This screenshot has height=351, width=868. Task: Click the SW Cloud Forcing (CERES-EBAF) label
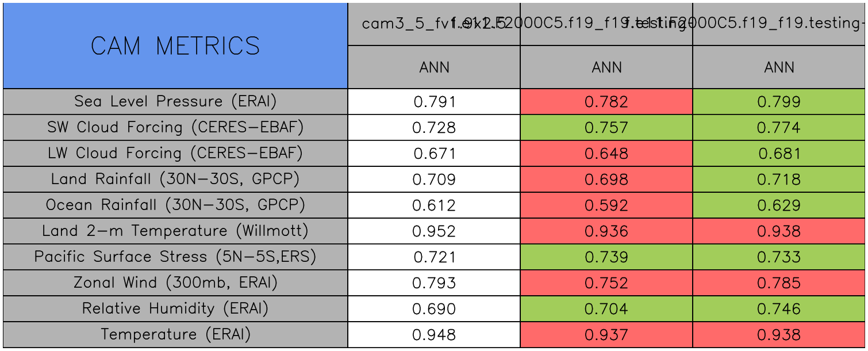coord(175,128)
